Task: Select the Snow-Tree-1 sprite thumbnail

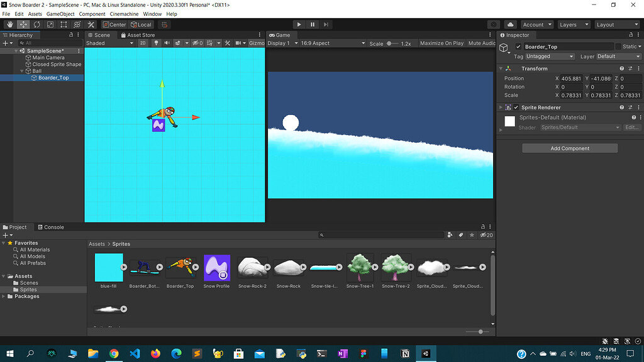Action: 360,268
